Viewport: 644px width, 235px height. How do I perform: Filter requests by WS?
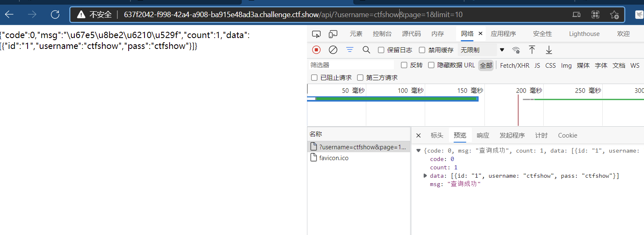point(635,65)
